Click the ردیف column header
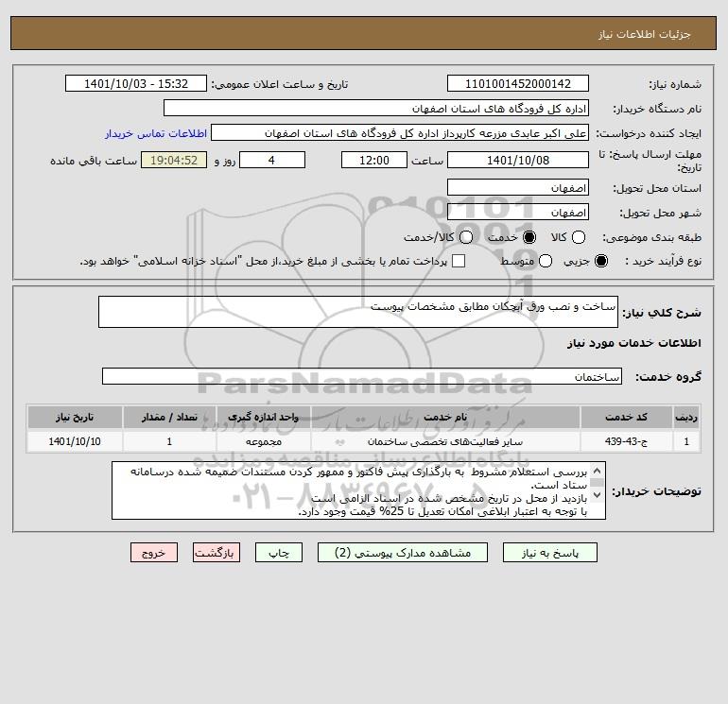728x704 pixels. pos(686,417)
